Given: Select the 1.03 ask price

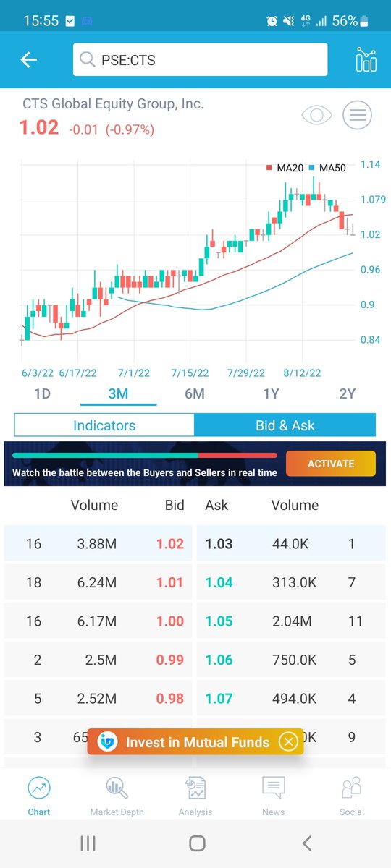Looking at the screenshot, I should (x=219, y=543).
